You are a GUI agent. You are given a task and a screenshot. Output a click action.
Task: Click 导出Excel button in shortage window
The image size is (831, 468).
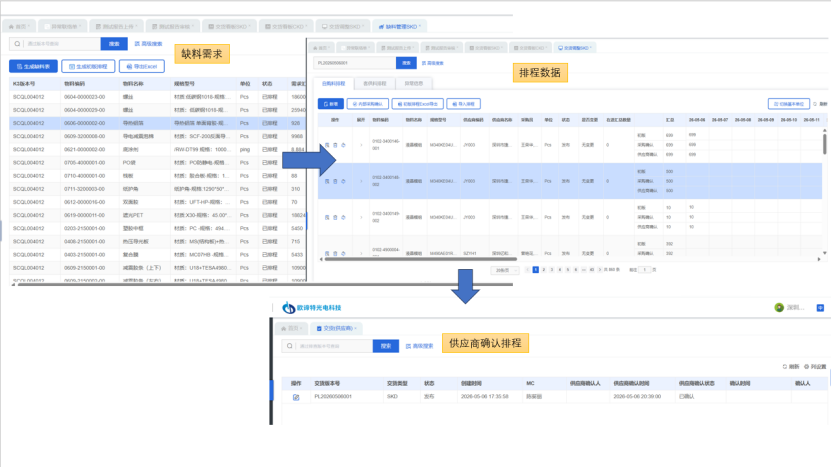click(142, 67)
